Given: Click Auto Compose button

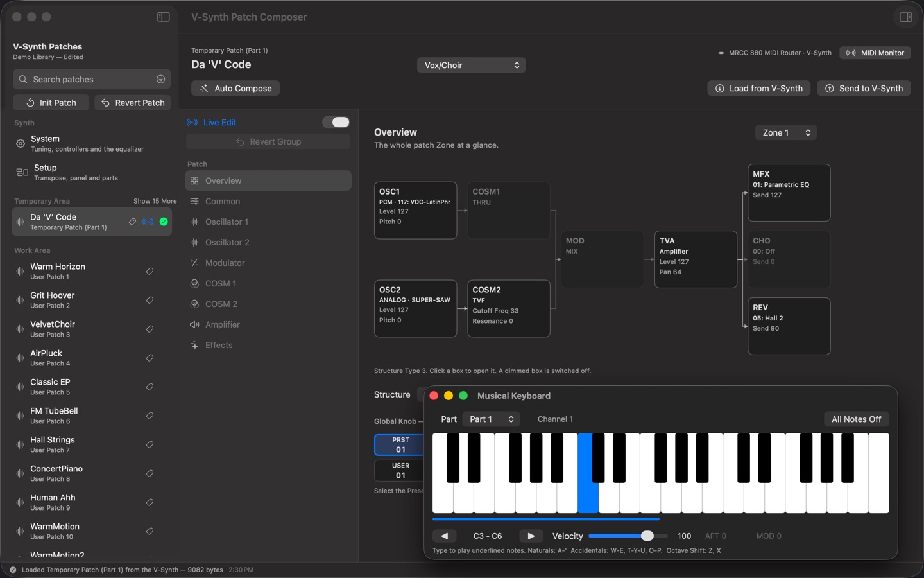Looking at the screenshot, I should [x=235, y=88].
